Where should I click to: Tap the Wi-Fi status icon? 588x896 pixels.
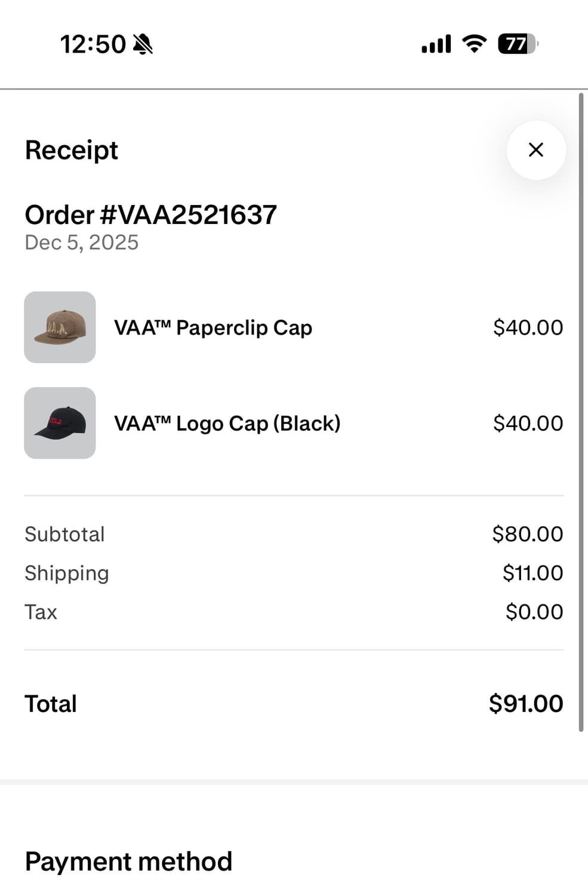pos(475,44)
